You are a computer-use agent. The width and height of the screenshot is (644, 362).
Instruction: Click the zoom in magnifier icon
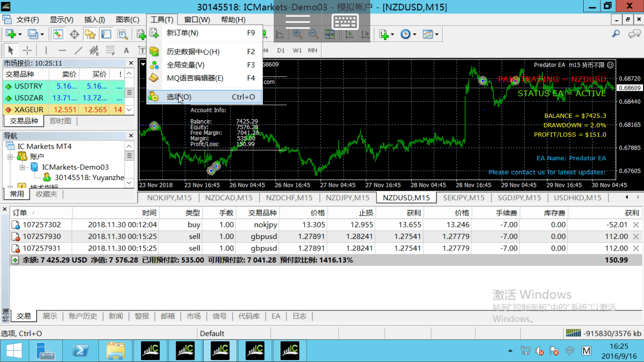297,34
